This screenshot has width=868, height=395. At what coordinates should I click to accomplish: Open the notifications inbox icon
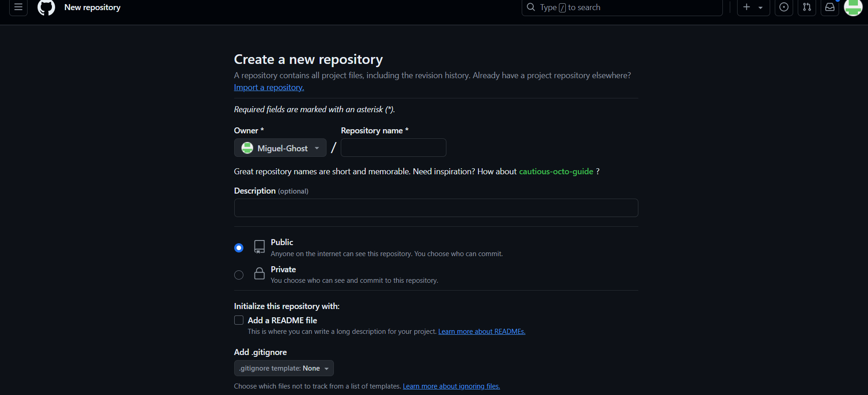pyautogui.click(x=830, y=7)
